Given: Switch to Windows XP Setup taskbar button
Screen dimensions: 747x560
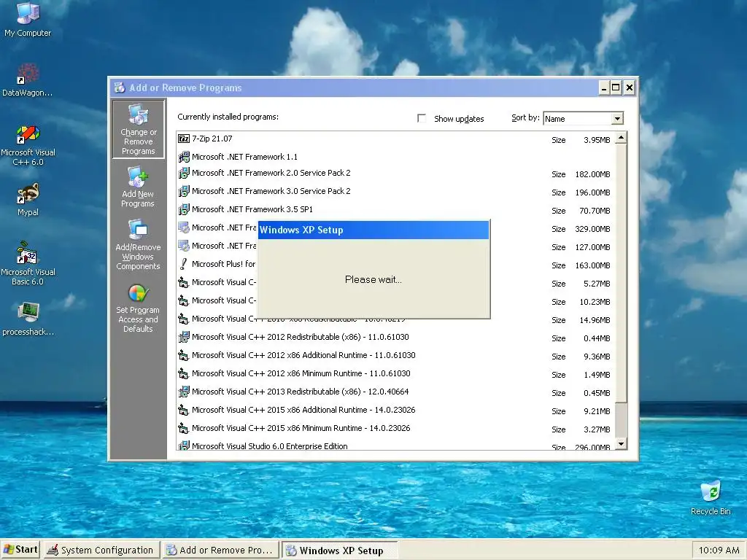Looking at the screenshot, I should click(x=339, y=551).
